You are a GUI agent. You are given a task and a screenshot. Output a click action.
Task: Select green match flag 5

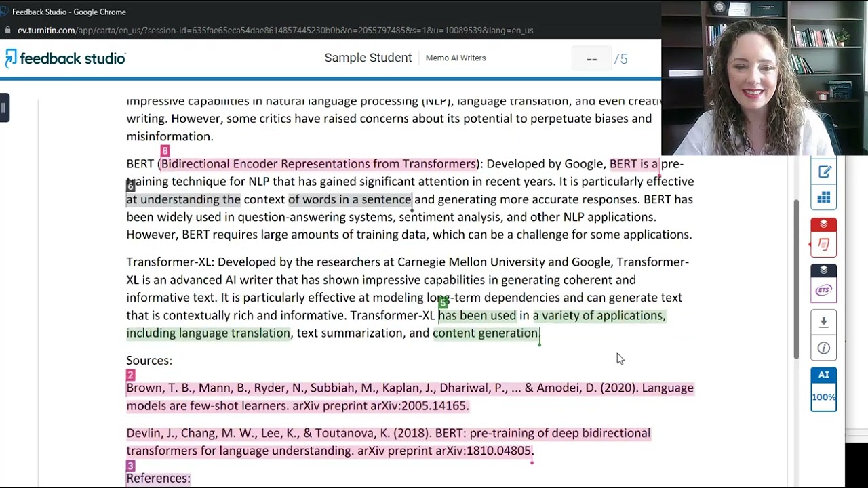coord(443,302)
